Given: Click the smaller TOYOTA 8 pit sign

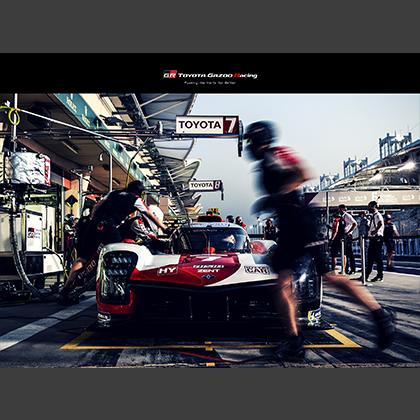Looking at the screenshot, I should tap(205, 185).
